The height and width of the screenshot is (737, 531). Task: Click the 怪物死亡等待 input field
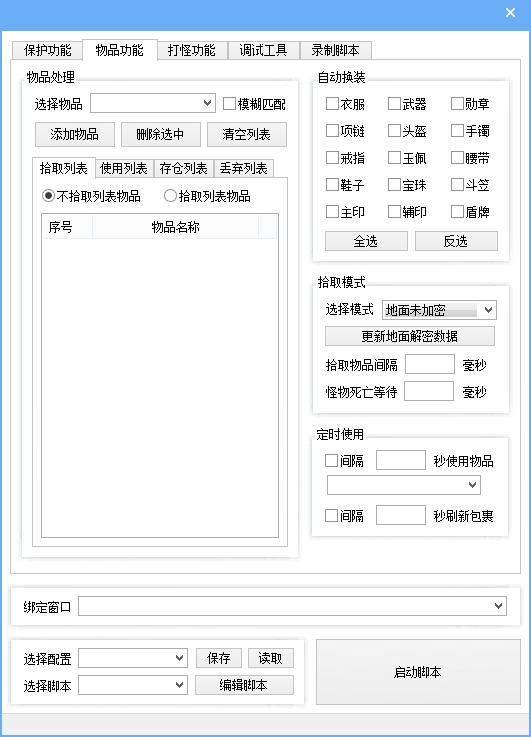(429, 391)
